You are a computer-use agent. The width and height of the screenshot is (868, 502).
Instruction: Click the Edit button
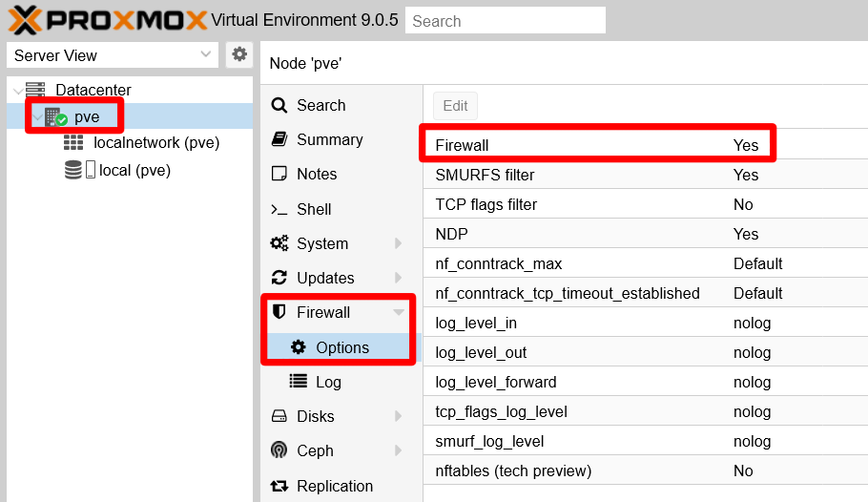(x=455, y=105)
